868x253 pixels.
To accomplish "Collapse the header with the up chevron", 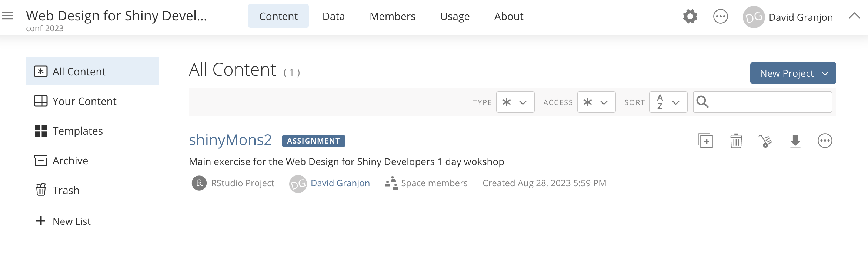I will pos(854,16).
